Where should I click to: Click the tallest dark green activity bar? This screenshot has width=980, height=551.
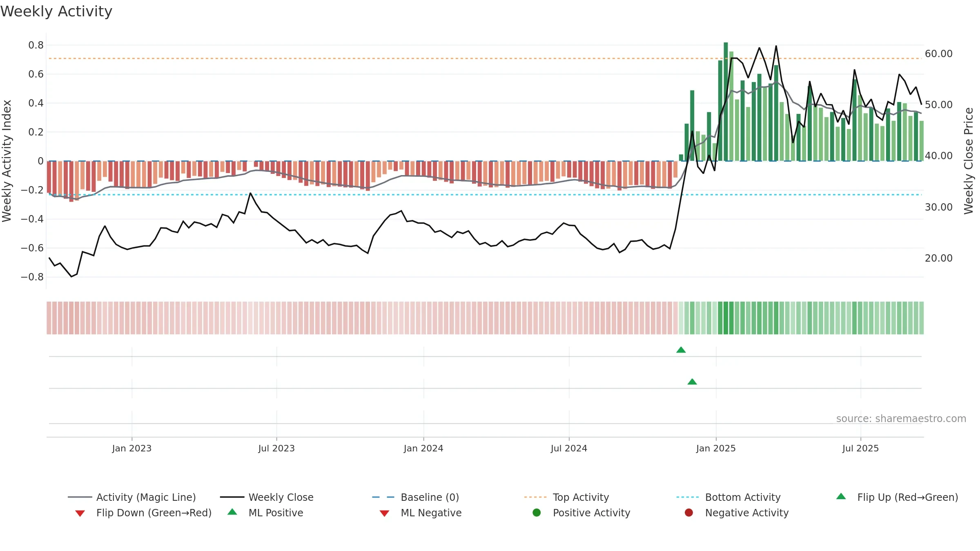tap(726, 102)
